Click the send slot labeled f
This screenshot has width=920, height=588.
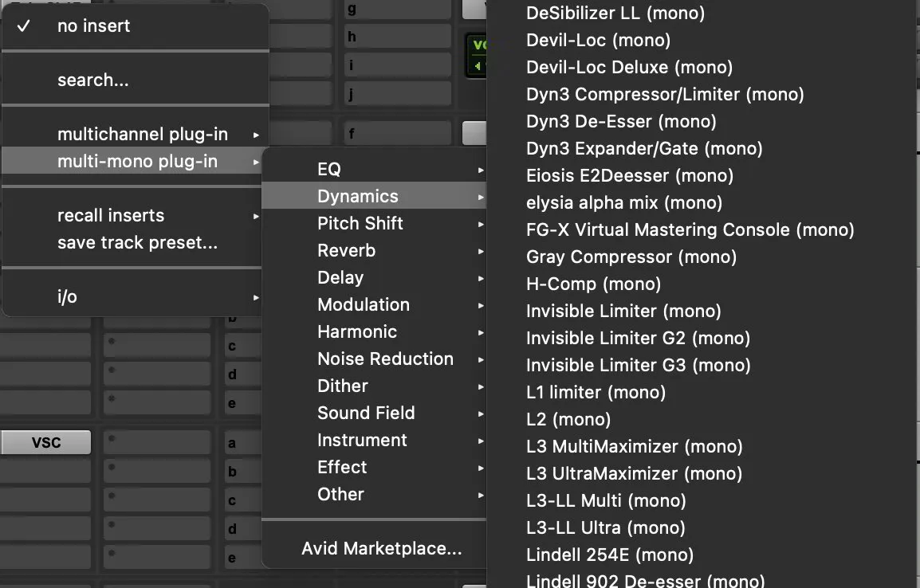[x=398, y=133]
